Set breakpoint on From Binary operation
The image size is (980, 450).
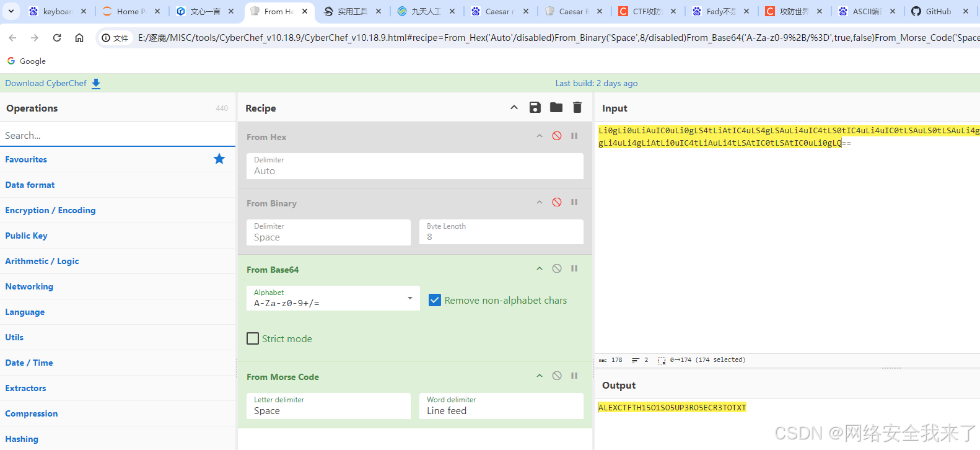(x=574, y=202)
